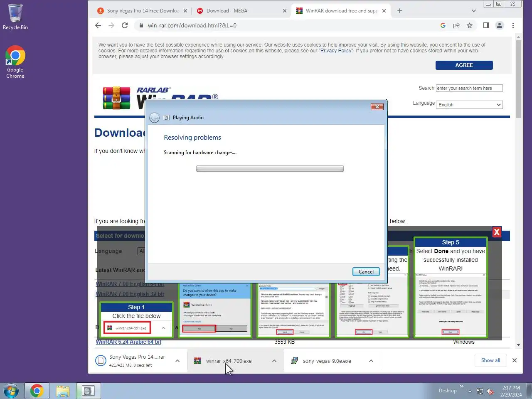Click the Chrome taskbar icon

click(x=37, y=391)
